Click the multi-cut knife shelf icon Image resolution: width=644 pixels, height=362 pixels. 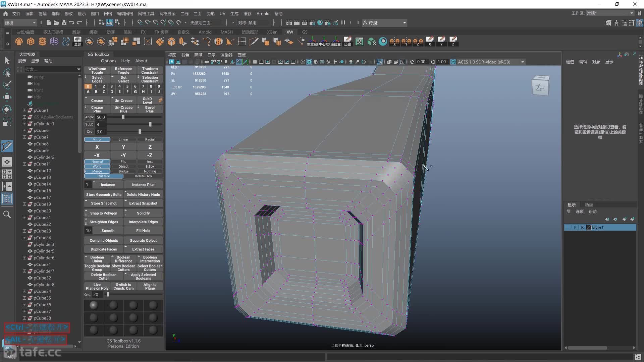pyautogui.click(x=254, y=42)
